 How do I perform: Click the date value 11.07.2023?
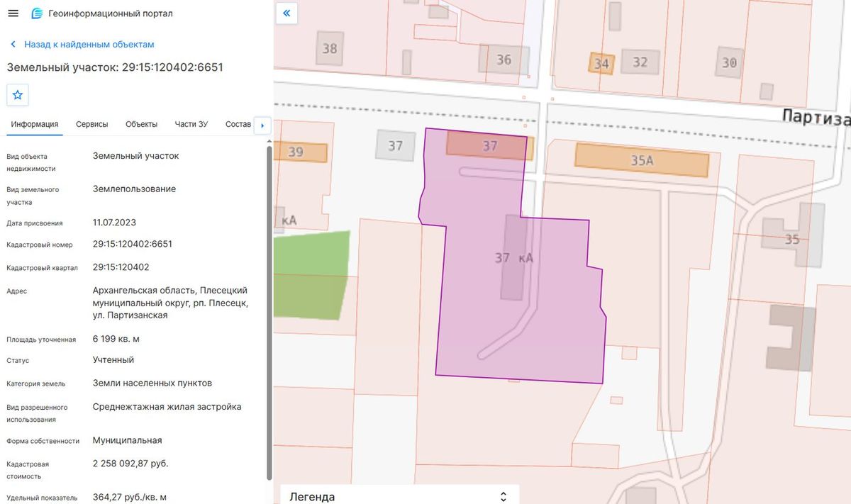point(114,222)
